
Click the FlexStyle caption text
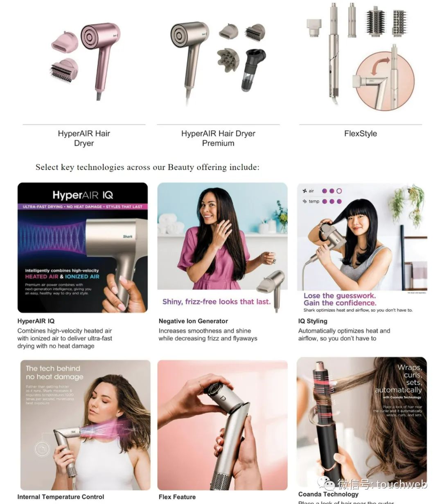pyautogui.click(x=361, y=133)
